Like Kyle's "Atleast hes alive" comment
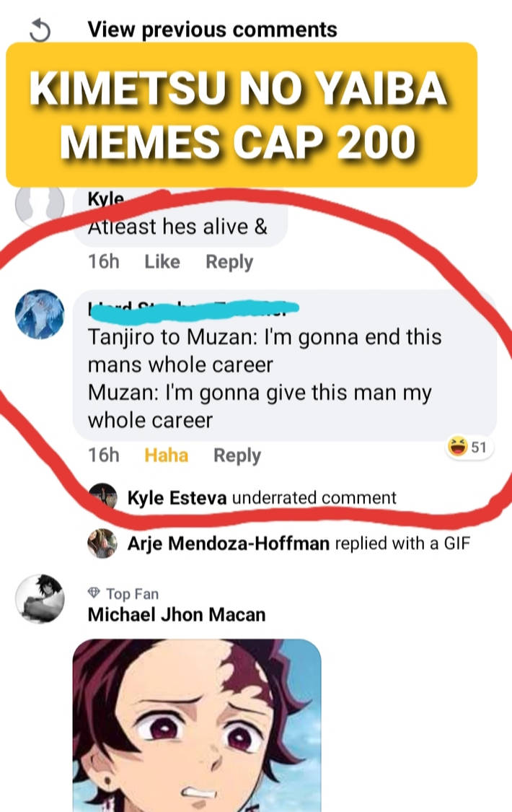The width and height of the screenshot is (512, 812). pyautogui.click(x=162, y=261)
